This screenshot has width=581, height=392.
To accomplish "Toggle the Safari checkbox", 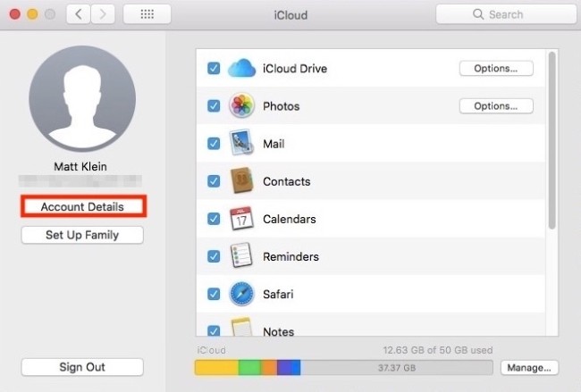I will 214,294.
